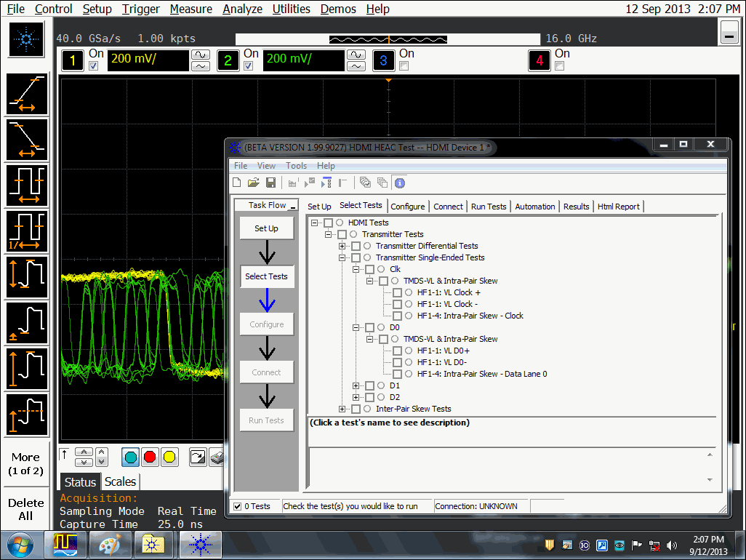Open the Analyze menu
746x560 pixels.
click(242, 9)
